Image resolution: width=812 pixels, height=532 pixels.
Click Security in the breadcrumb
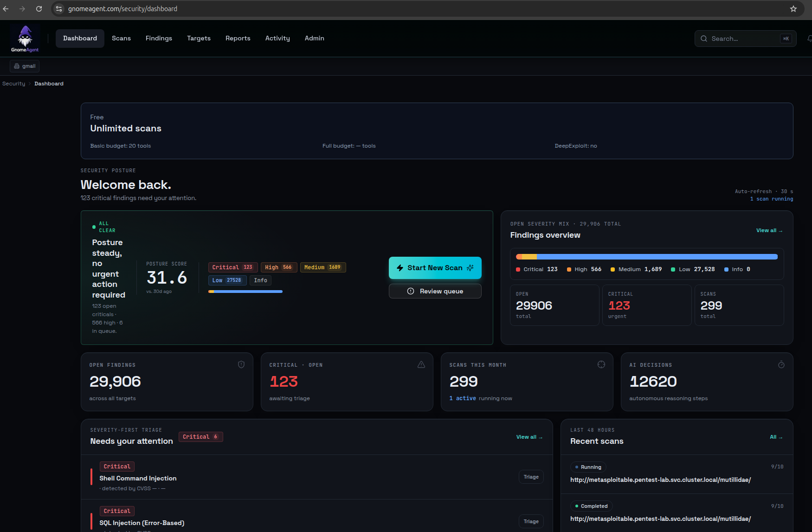click(14, 84)
